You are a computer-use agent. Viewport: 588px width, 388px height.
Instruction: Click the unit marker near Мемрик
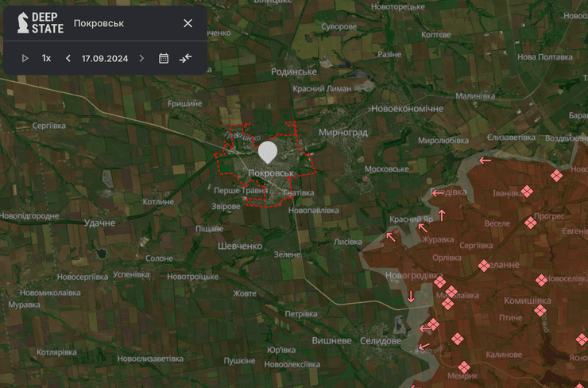[x=464, y=367]
